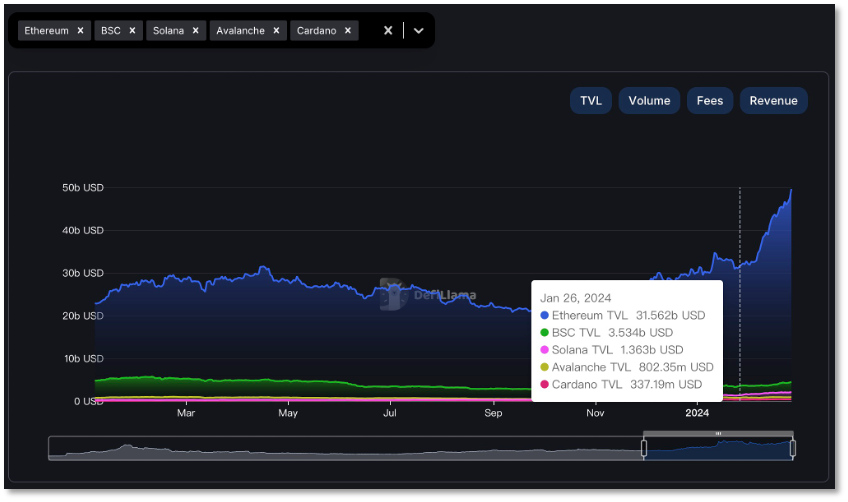
Task: Click the Ethereum chip label in the selector
Action: point(46,31)
